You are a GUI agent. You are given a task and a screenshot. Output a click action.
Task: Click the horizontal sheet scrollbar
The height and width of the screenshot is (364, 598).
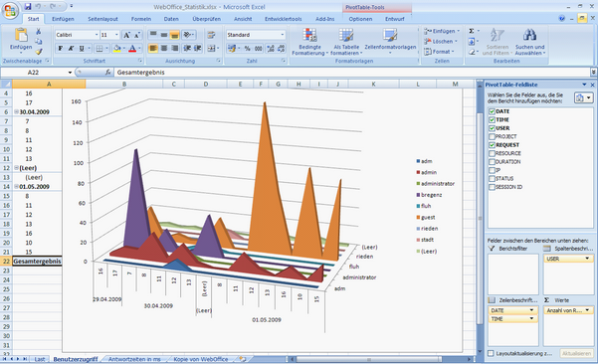pyautogui.click(x=368, y=359)
